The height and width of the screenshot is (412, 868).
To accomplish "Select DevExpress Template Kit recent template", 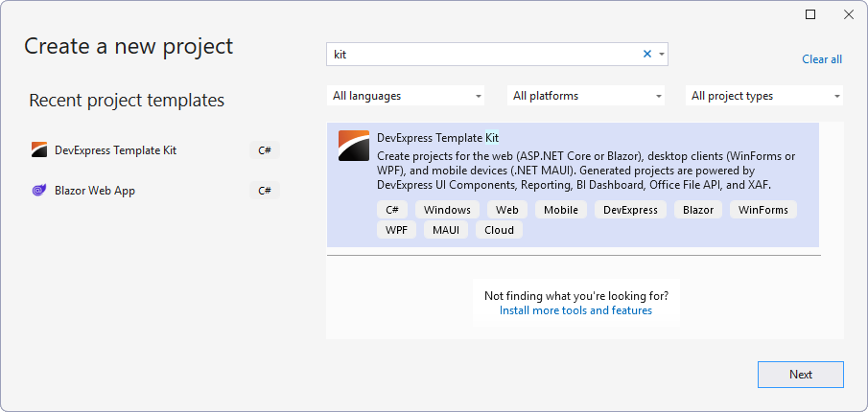I will pyautogui.click(x=115, y=149).
